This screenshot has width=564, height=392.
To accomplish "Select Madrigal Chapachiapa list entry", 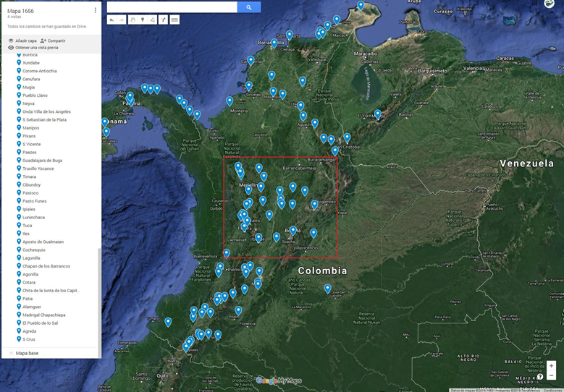I will [43, 315].
